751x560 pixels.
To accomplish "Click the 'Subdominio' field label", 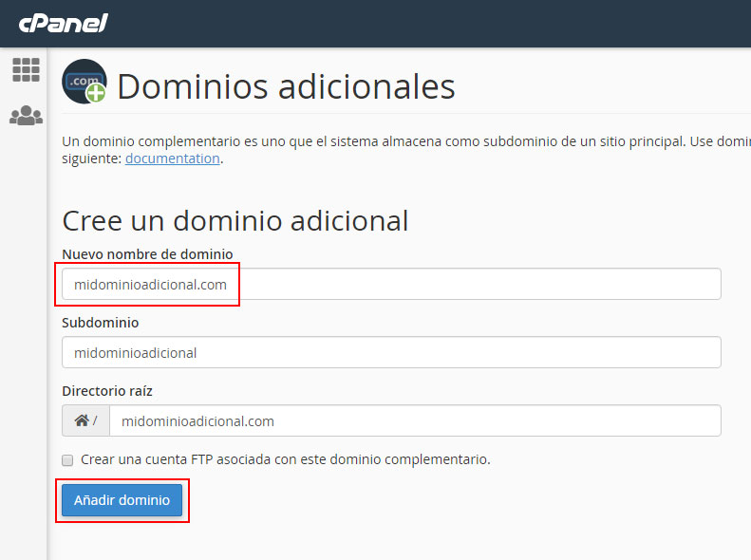I will pyautogui.click(x=101, y=323).
